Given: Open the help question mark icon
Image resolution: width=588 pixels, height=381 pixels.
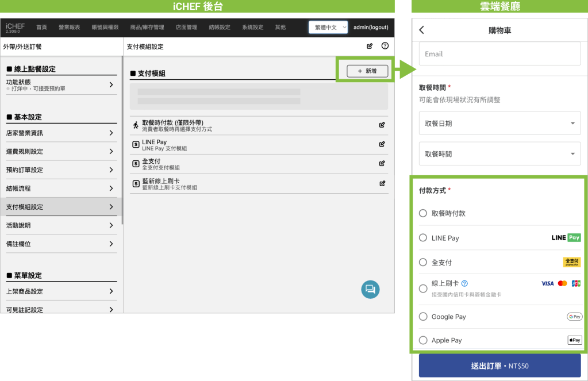Looking at the screenshot, I should tap(385, 46).
